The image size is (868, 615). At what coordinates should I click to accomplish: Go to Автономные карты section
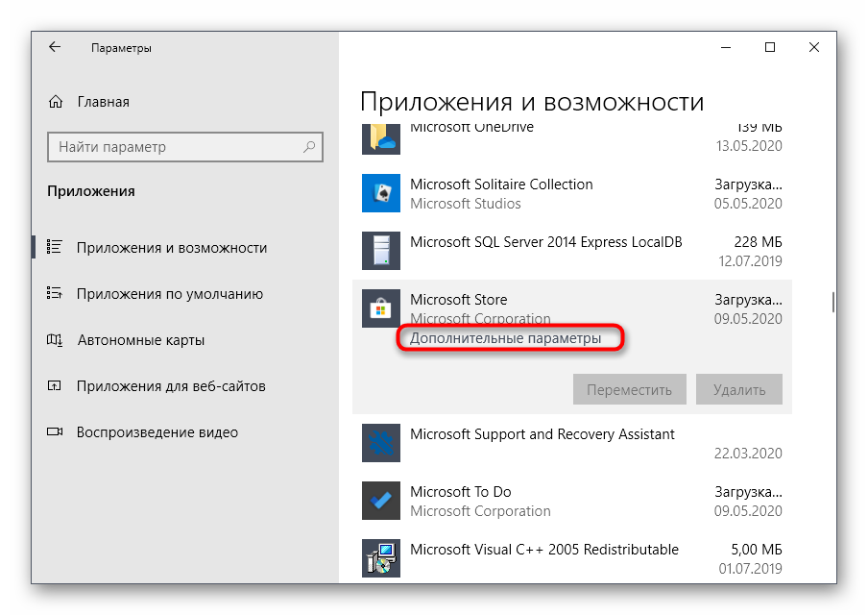pyautogui.click(x=140, y=340)
